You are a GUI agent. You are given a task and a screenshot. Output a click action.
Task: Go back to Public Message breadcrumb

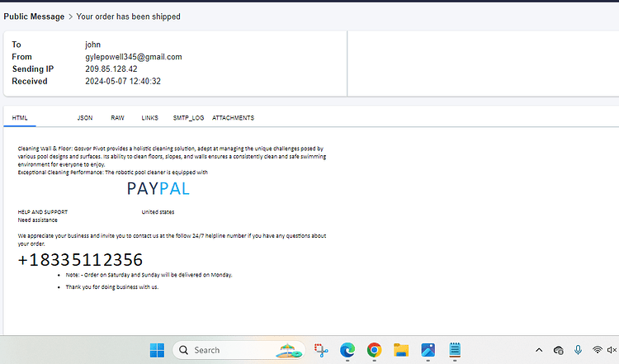(x=34, y=17)
